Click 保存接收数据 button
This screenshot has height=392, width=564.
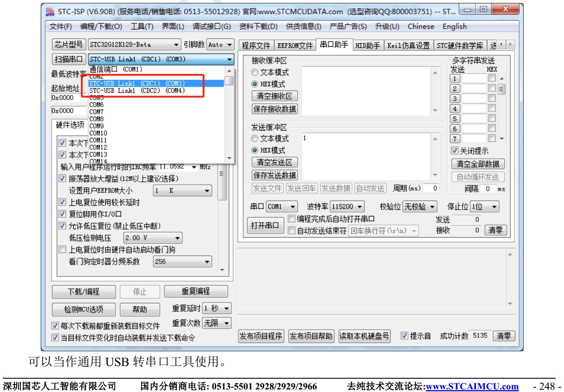coord(275,109)
